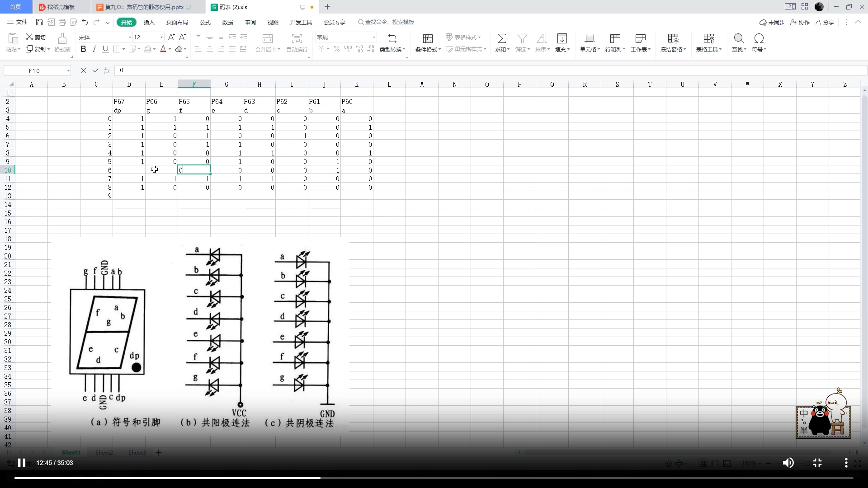
Task: Click the Not Synced status button
Action: (772, 22)
